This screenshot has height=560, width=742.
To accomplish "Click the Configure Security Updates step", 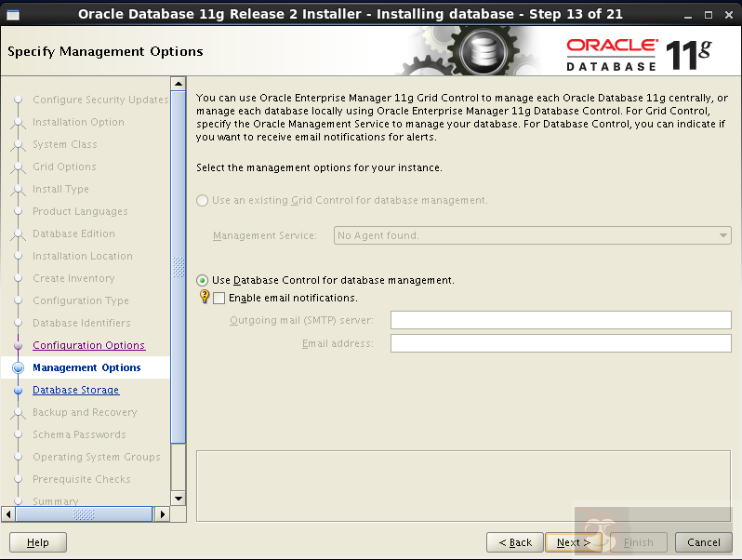I will coord(100,100).
